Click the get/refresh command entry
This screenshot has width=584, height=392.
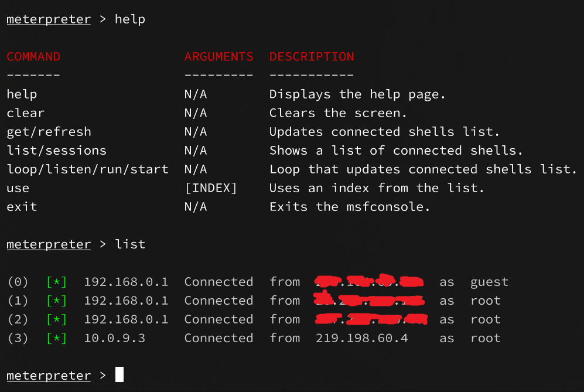tap(49, 132)
